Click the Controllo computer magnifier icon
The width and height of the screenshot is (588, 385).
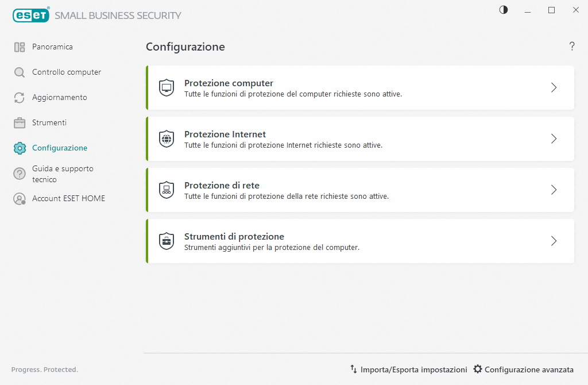19,72
